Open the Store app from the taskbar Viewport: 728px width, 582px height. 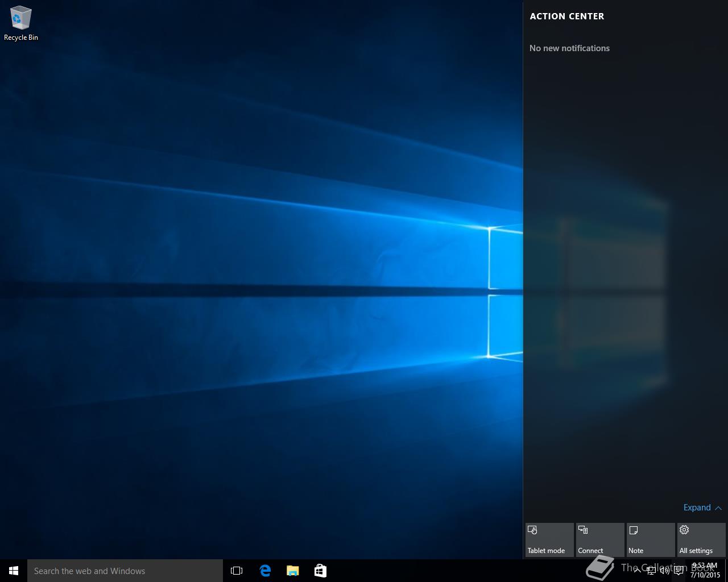(x=320, y=571)
